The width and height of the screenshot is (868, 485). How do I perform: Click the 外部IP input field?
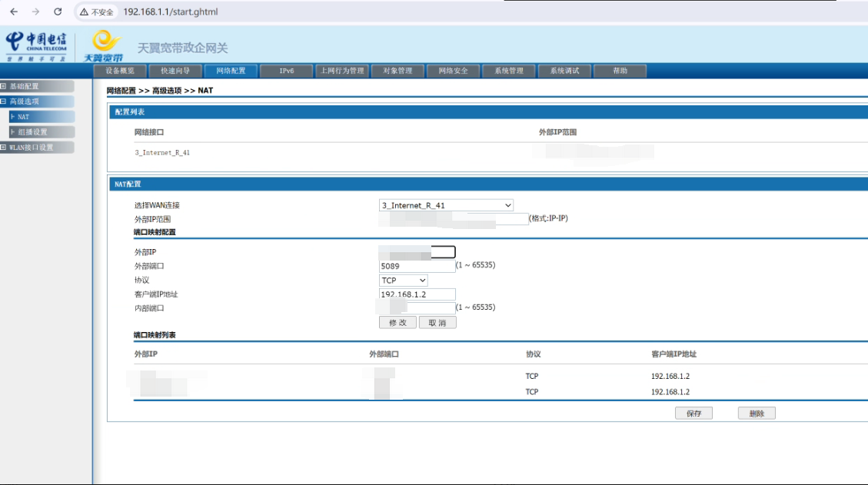[x=417, y=252]
